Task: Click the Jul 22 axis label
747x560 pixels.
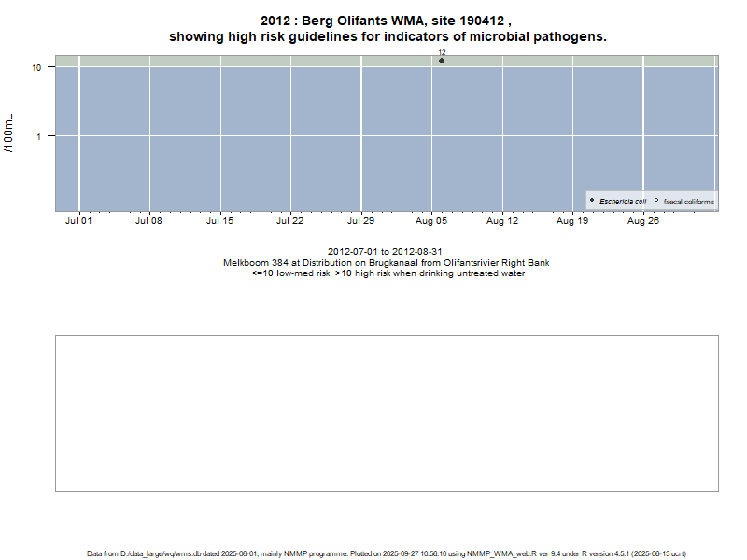Action: click(x=290, y=222)
